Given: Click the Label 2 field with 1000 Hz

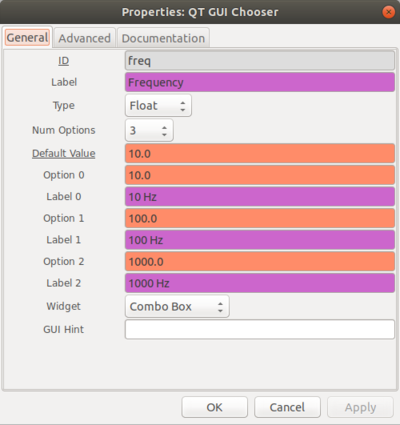Looking at the screenshot, I should coord(260,283).
